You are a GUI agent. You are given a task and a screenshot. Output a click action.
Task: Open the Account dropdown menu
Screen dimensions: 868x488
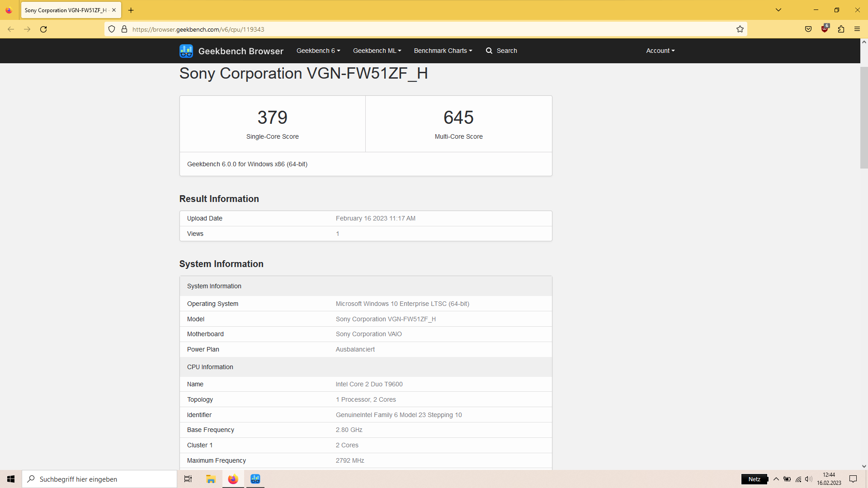click(660, 51)
